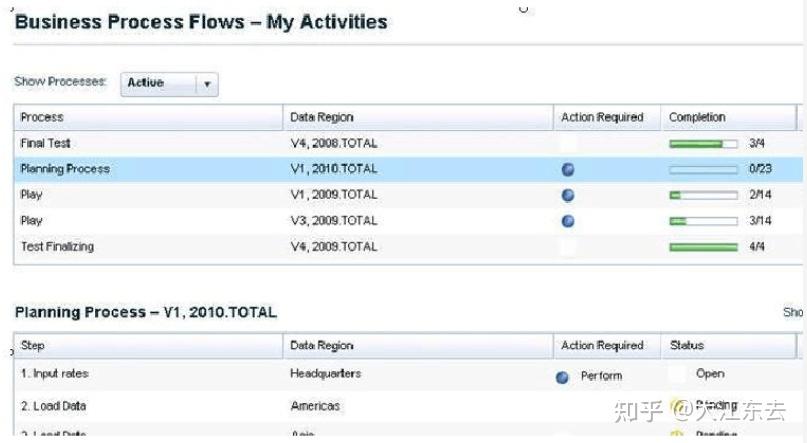This screenshot has width=807, height=443.
Task: Click the Perform icon for Input rates step
Action: [x=562, y=376]
